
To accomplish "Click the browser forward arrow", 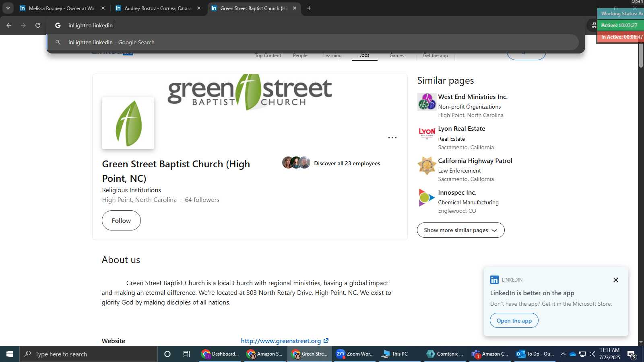I will pos(23,25).
